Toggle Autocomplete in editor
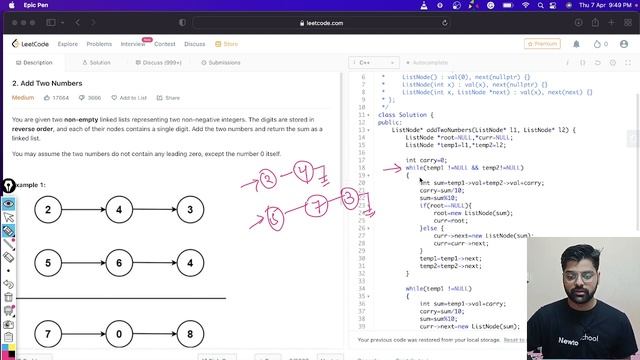640x360 pixels. click(427, 62)
